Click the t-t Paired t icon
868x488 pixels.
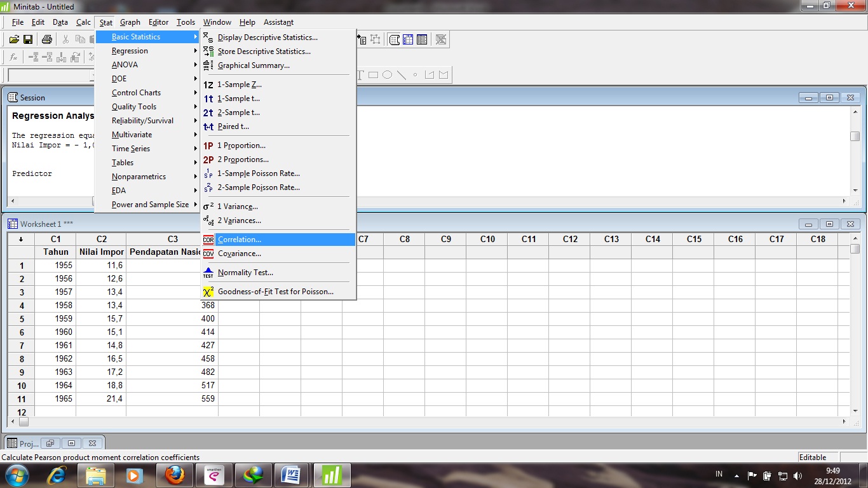pyautogui.click(x=208, y=126)
